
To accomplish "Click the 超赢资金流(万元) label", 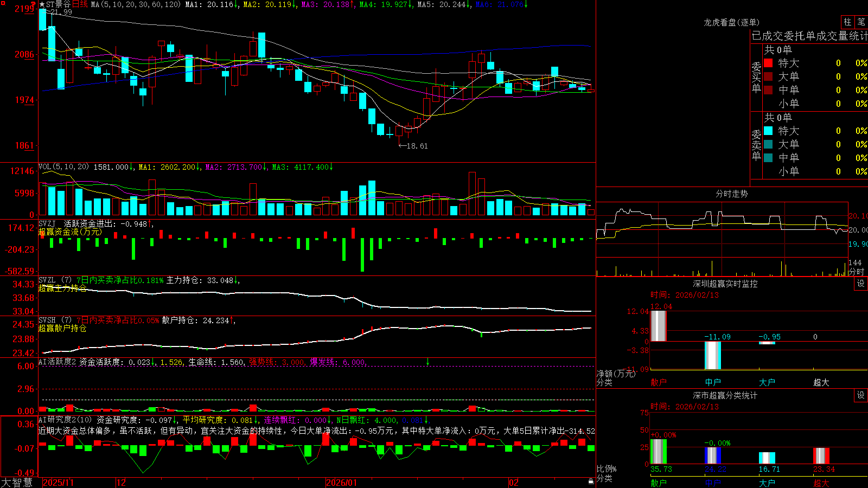I will point(70,232).
